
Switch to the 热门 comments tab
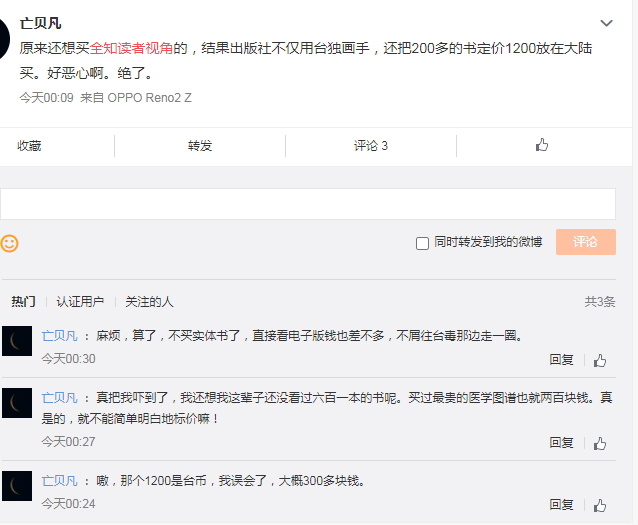(23, 302)
